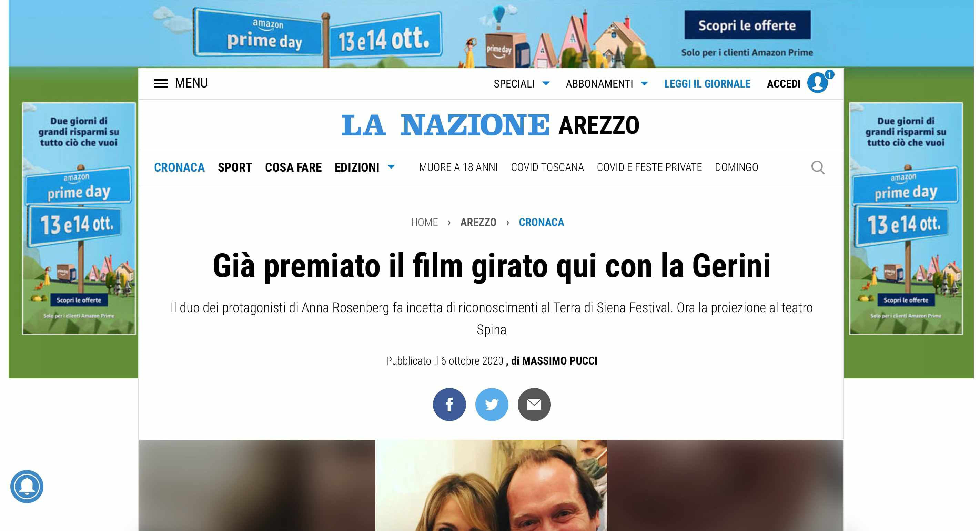980x531 pixels.
Task: Open the CRONACA section tab
Action: point(179,167)
